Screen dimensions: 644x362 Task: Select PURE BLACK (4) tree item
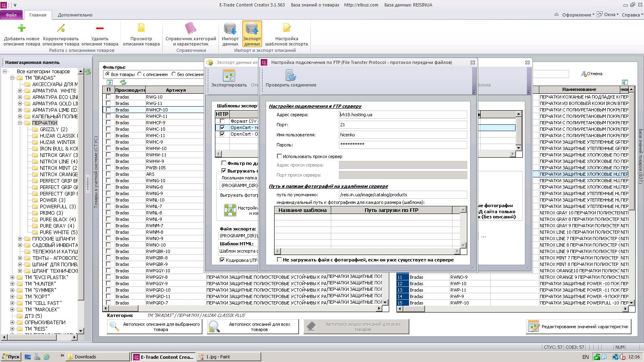(x=58, y=220)
